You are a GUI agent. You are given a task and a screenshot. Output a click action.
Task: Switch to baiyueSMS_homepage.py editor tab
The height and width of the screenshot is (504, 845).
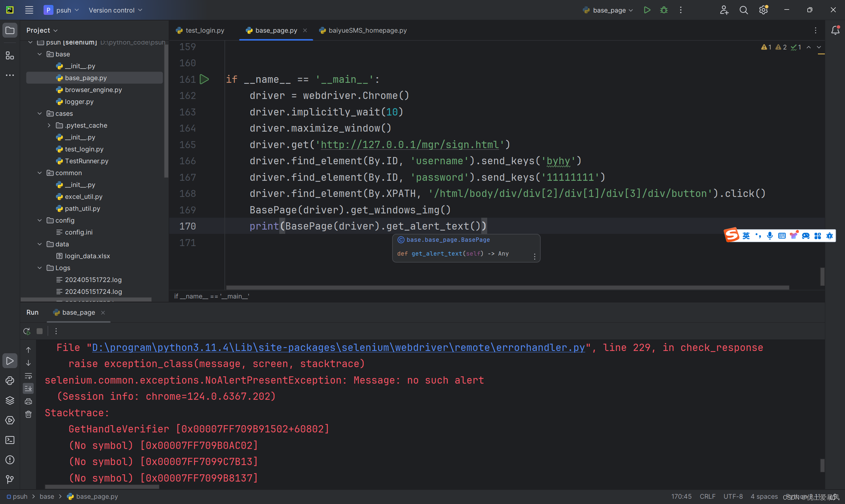click(x=363, y=30)
